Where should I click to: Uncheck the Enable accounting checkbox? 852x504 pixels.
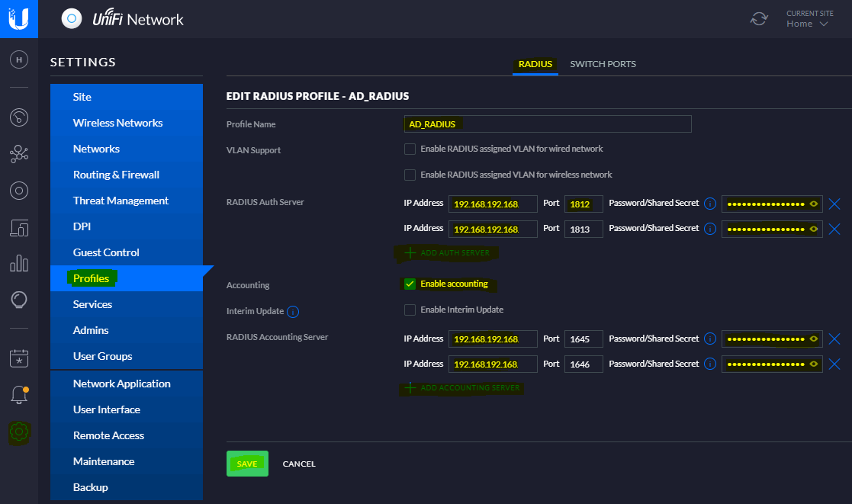(x=410, y=284)
